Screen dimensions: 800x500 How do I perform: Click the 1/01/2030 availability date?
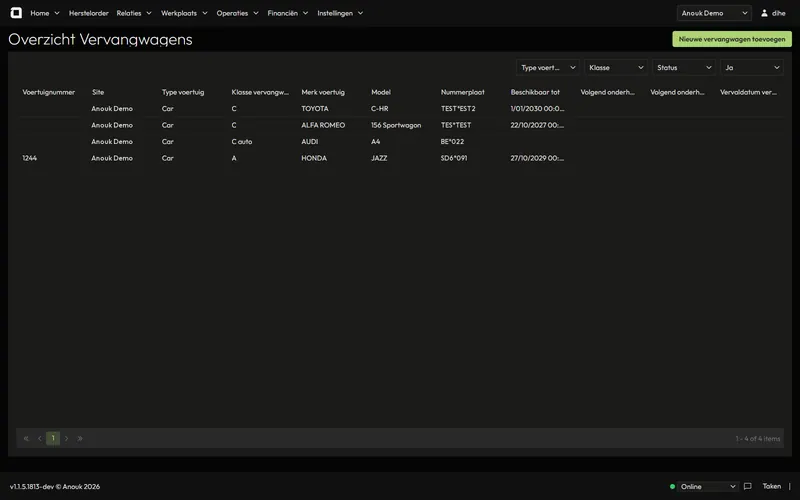537,109
